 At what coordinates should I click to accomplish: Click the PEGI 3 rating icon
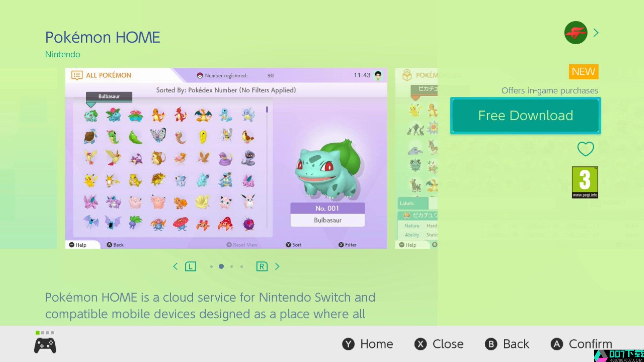click(x=585, y=183)
